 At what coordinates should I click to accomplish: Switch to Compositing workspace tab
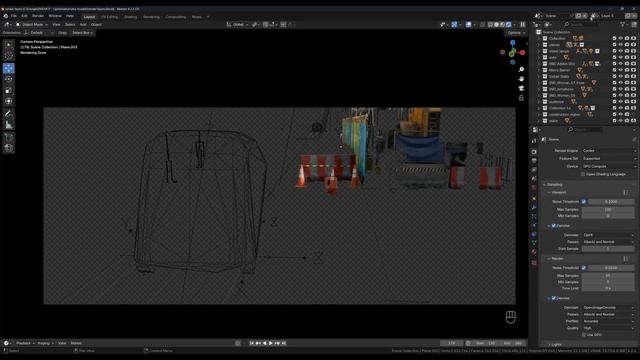pyautogui.click(x=176, y=17)
